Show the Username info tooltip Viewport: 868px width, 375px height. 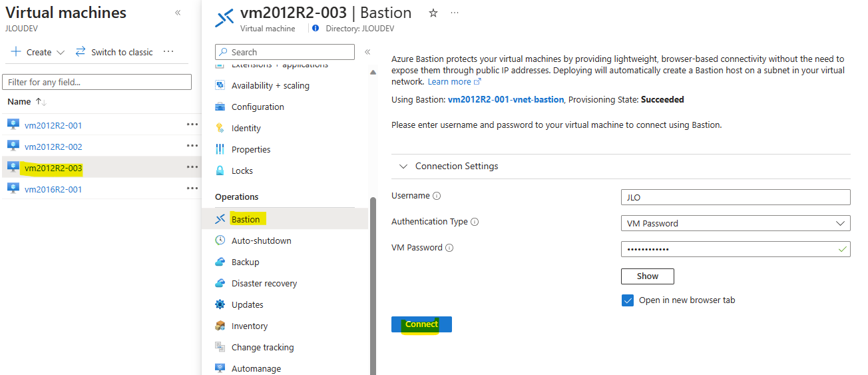coord(437,196)
